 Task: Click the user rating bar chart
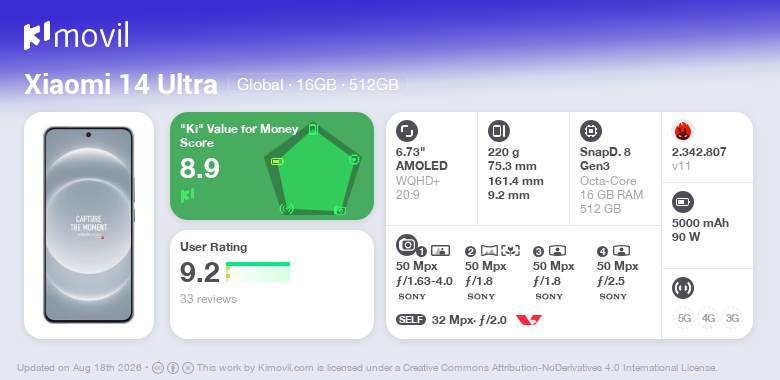(x=258, y=272)
